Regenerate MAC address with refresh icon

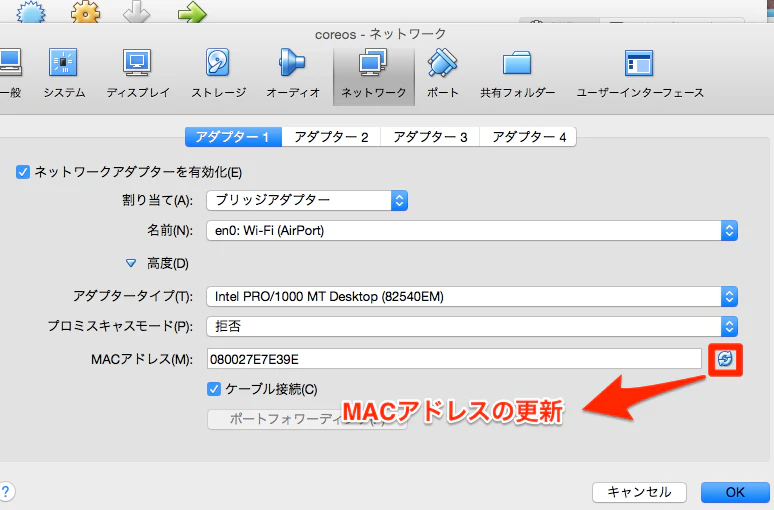point(725,359)
